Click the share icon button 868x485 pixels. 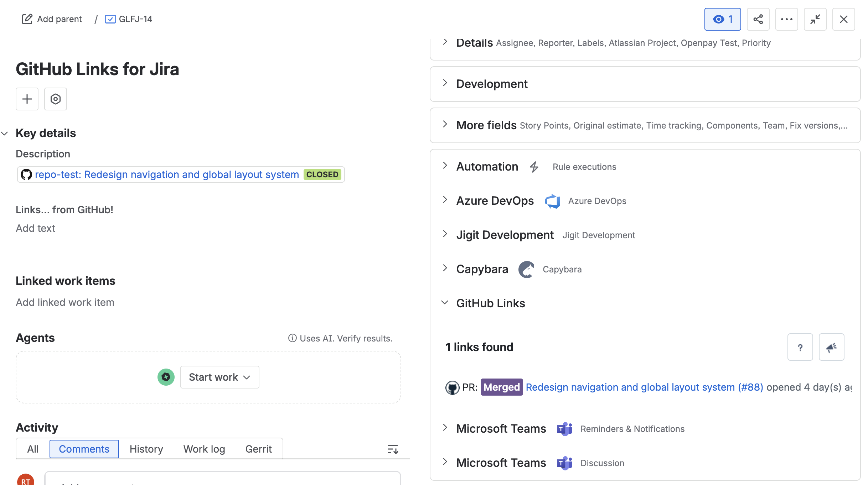(x=758, y=19)
